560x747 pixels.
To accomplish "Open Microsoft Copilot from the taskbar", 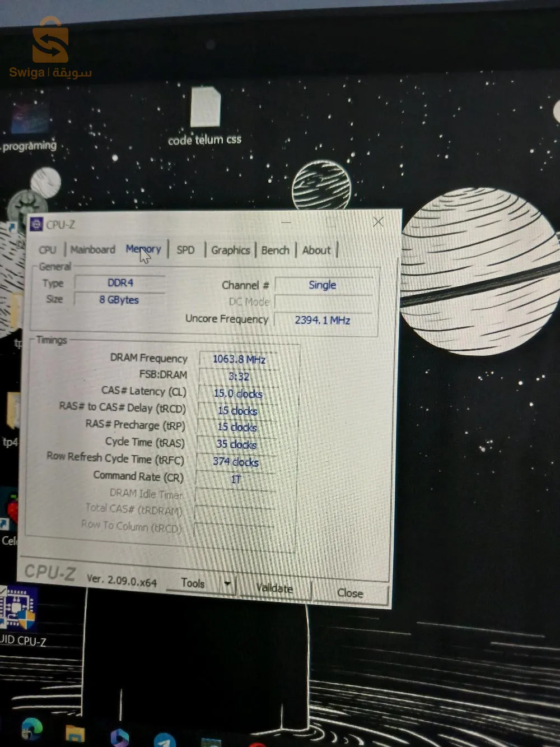I will pyautogui.click(x=119, y=737).
